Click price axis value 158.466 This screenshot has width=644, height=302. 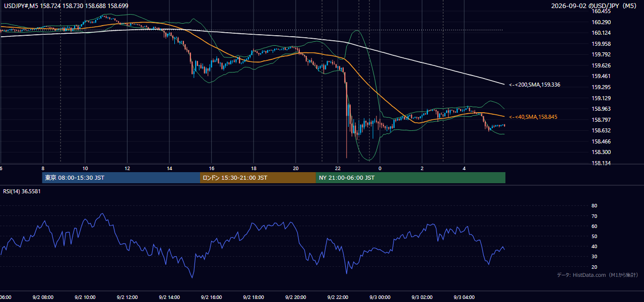point(601,141)
